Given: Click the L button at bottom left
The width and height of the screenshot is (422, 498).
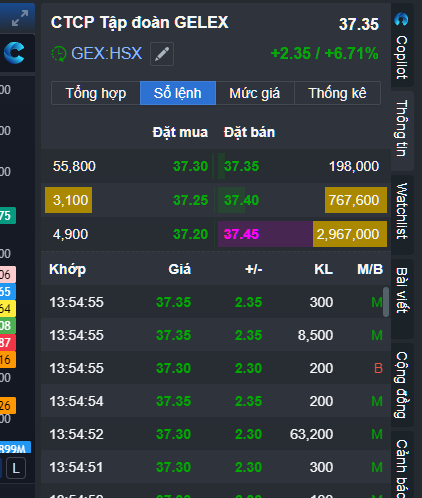Looking at the screenshot, I should (16, 469).
